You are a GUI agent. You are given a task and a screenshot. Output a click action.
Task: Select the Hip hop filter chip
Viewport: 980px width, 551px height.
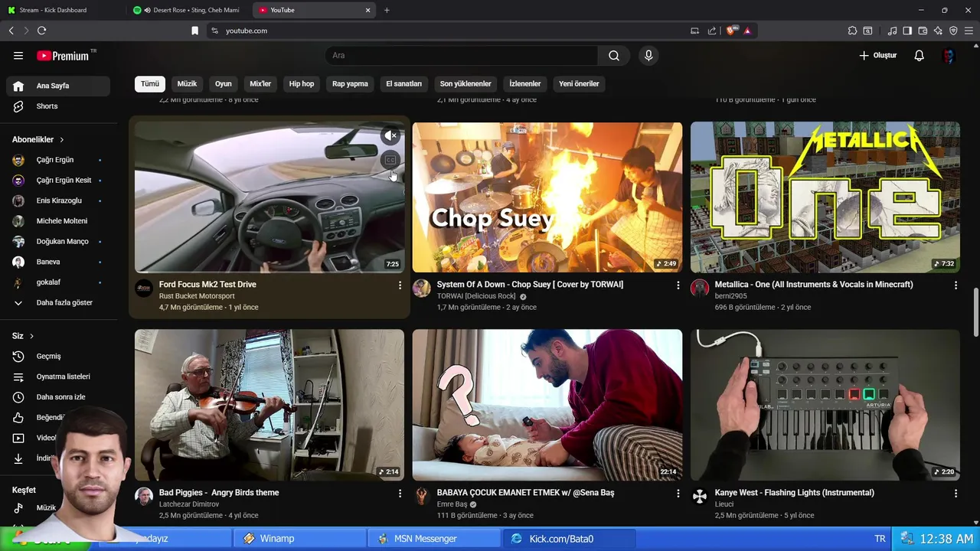(x=302, y=84)
